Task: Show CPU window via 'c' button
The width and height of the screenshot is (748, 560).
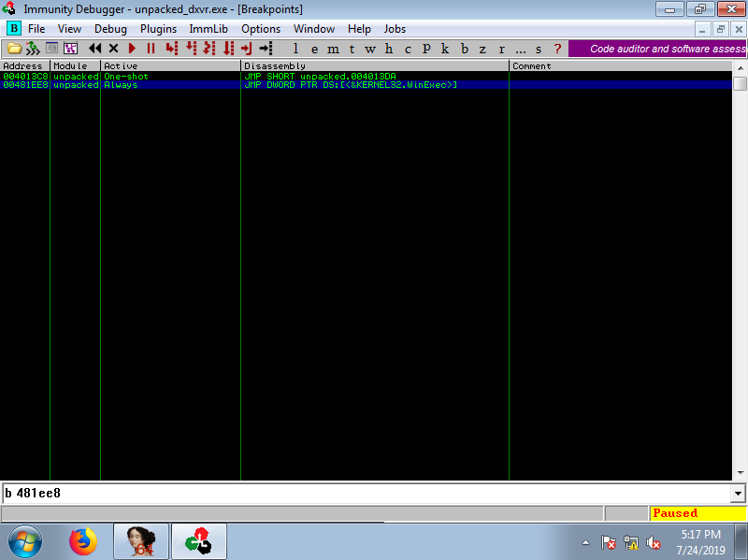Action: pos(408,50)
